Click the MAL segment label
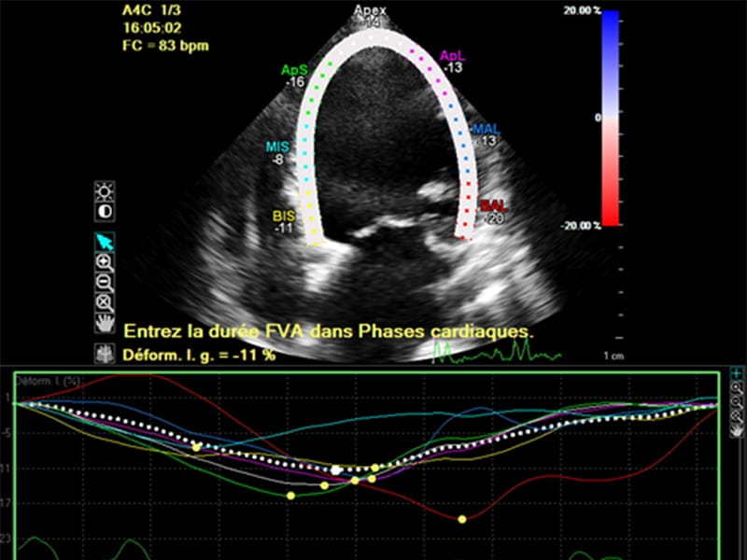This screenshot has height=560, width=747. (486, 128)
